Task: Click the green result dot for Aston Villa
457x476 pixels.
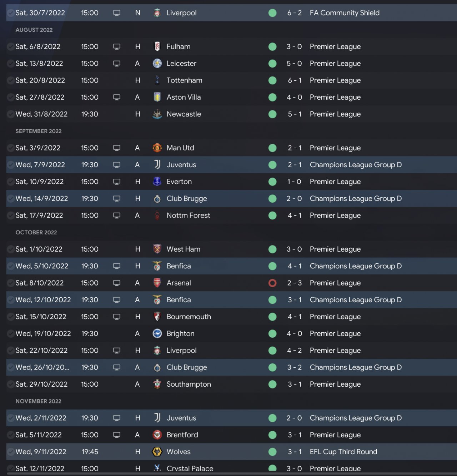Action: pos(272,97)
